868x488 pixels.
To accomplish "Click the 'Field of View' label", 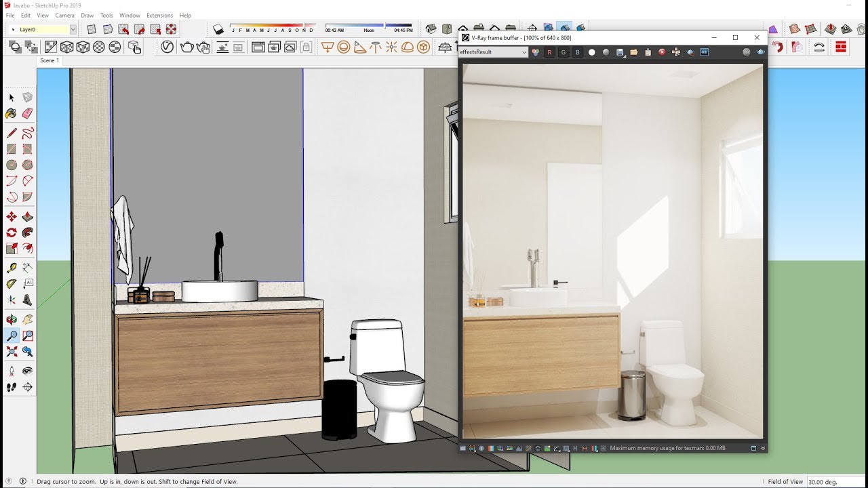I will [x=785, y=482].
